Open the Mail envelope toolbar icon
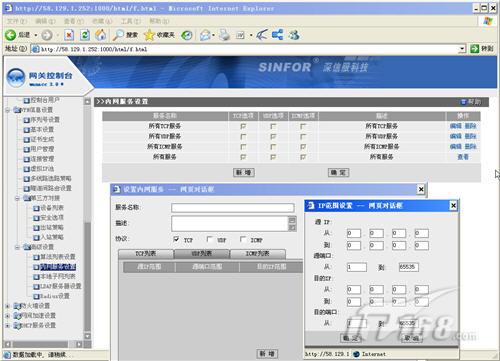500x361 pixels. (205, 35)
